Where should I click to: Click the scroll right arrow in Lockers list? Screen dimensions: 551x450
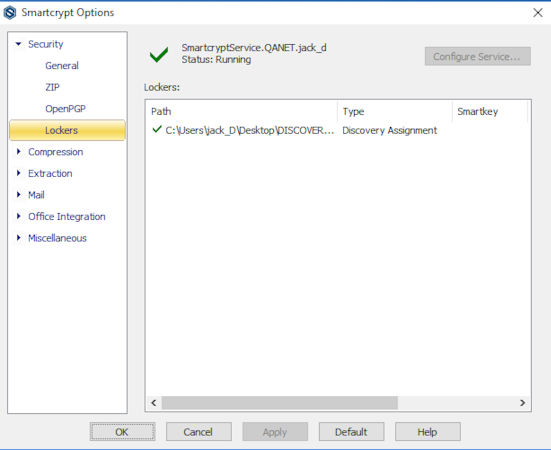click(x=522, y=403)
